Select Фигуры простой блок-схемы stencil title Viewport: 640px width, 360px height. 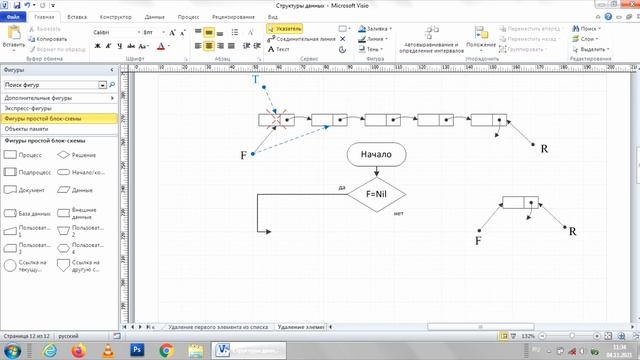point(59,119)
